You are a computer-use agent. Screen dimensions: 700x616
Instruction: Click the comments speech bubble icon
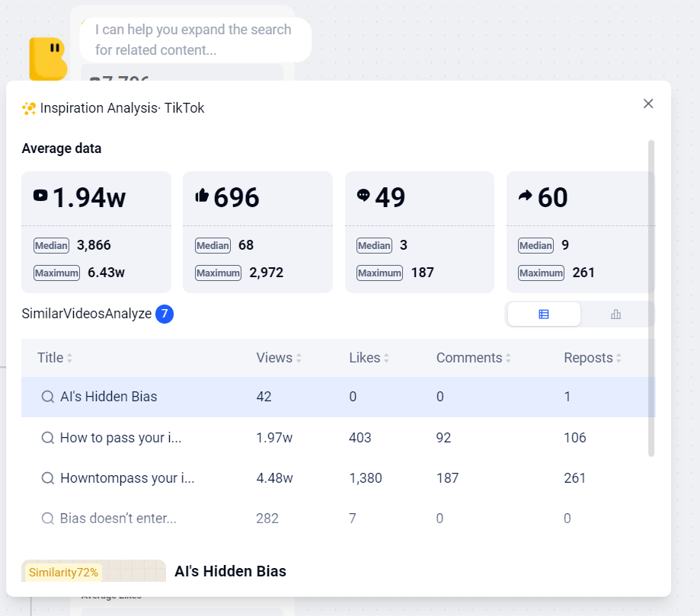click(x=363, y=196)
